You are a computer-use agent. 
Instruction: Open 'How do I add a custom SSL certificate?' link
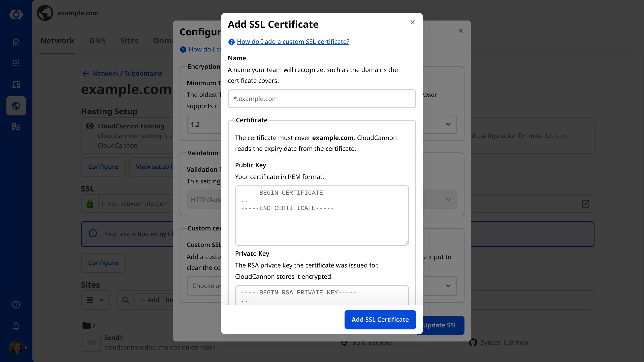click(293, 42)
